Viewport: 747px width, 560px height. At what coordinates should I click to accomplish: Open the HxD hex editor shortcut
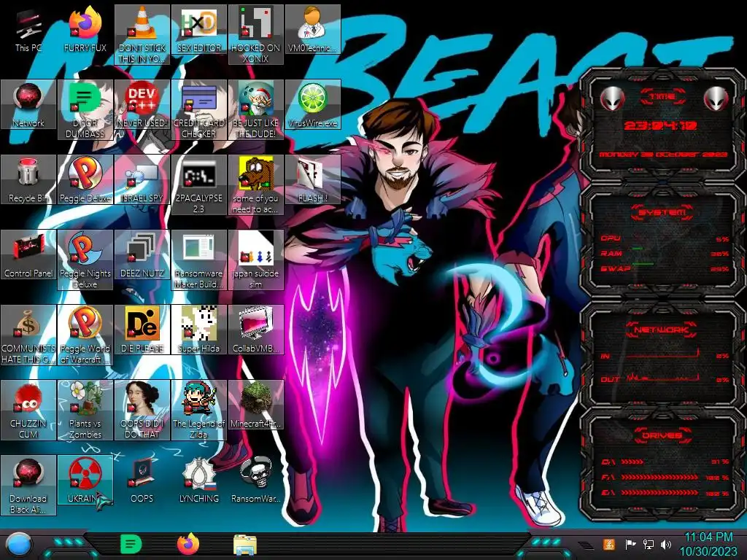point(198,31)
